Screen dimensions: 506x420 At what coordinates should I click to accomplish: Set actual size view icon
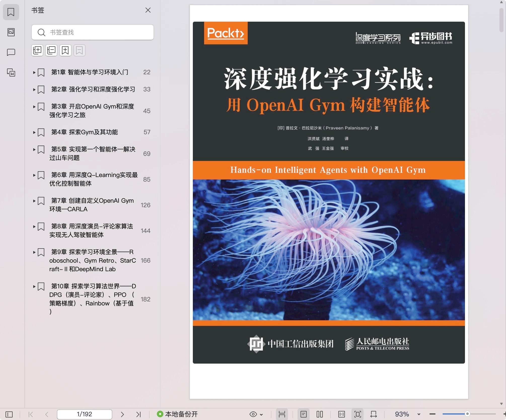tap(342, 414)
